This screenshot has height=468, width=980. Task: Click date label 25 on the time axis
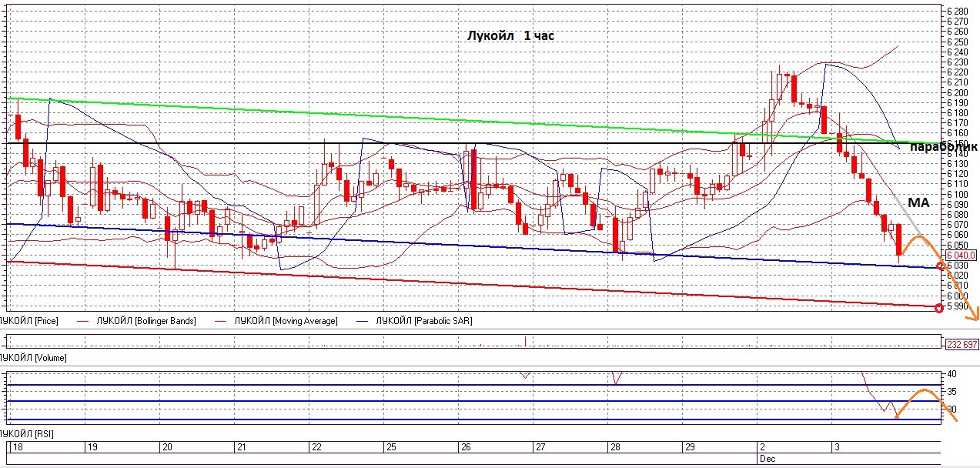pos(390,446)
